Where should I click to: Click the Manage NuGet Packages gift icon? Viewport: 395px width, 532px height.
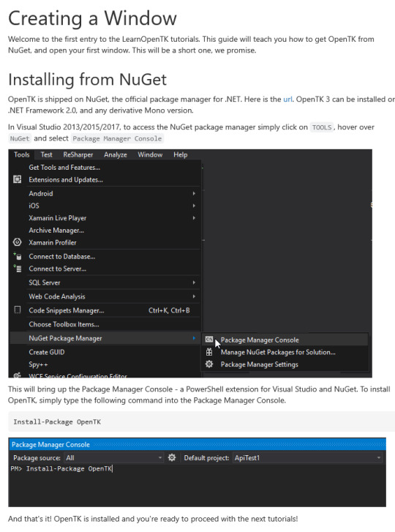coord(209,352)
